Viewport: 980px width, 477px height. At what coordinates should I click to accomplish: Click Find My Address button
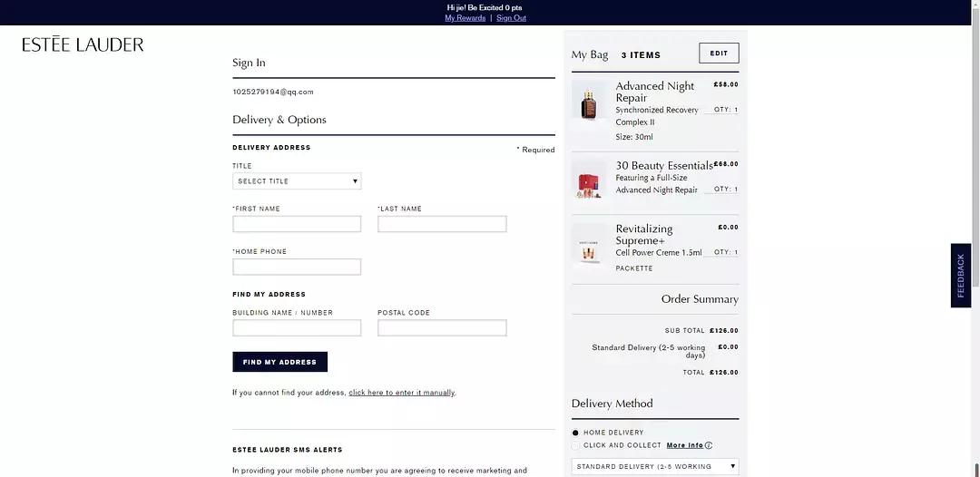tap(280, 362)
